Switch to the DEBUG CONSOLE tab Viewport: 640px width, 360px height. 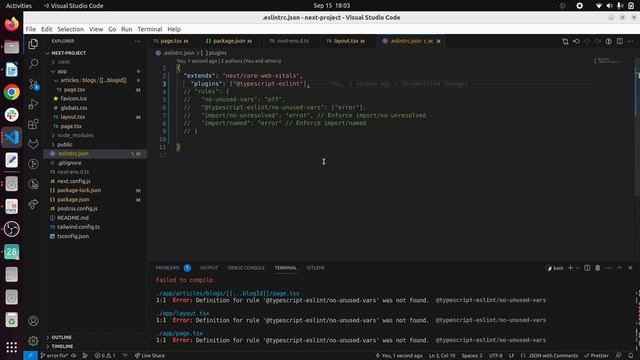[x=246, y=268]
